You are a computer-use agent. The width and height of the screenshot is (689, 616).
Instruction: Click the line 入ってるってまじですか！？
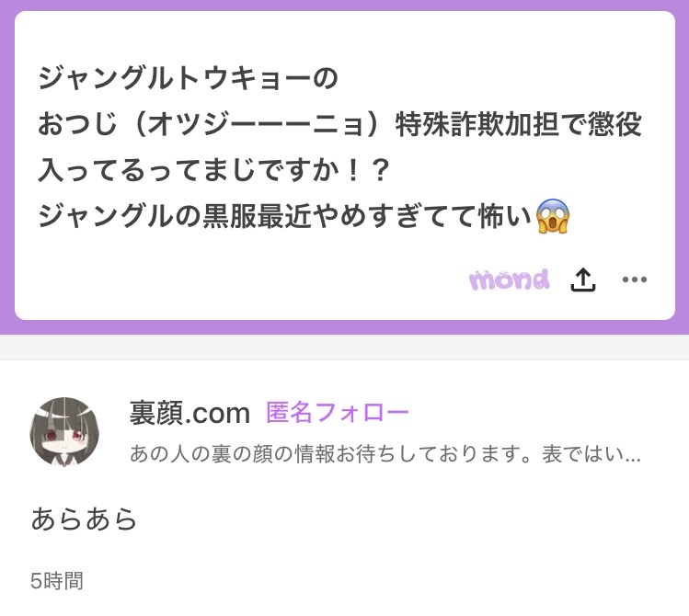click(x=214, y=170)
